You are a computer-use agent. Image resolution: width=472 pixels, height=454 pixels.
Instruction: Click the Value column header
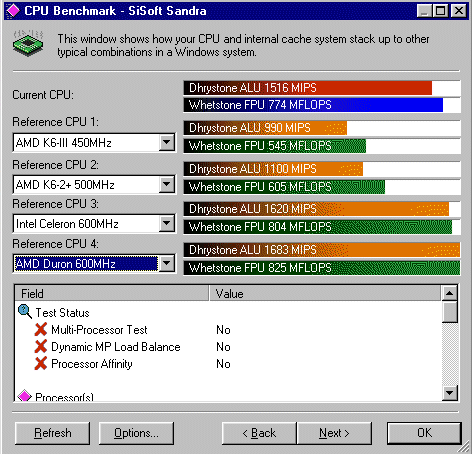point(325,293)
